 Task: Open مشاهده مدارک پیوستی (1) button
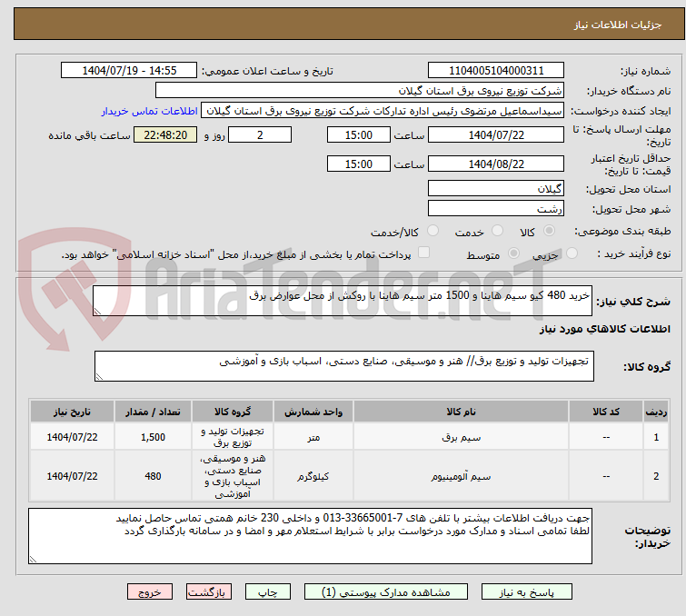click(x=386, y=592)
